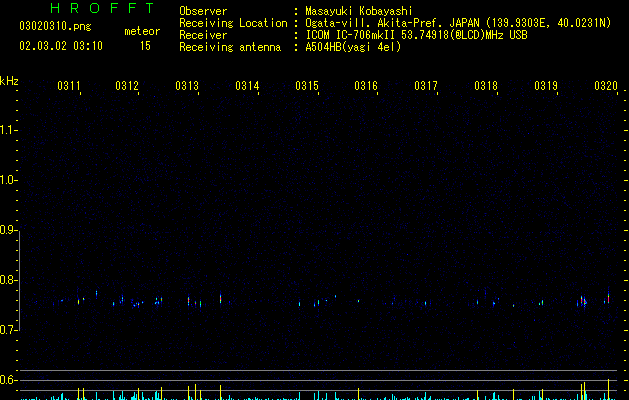Click the 'meteor' label

click(x=142, y=31)
